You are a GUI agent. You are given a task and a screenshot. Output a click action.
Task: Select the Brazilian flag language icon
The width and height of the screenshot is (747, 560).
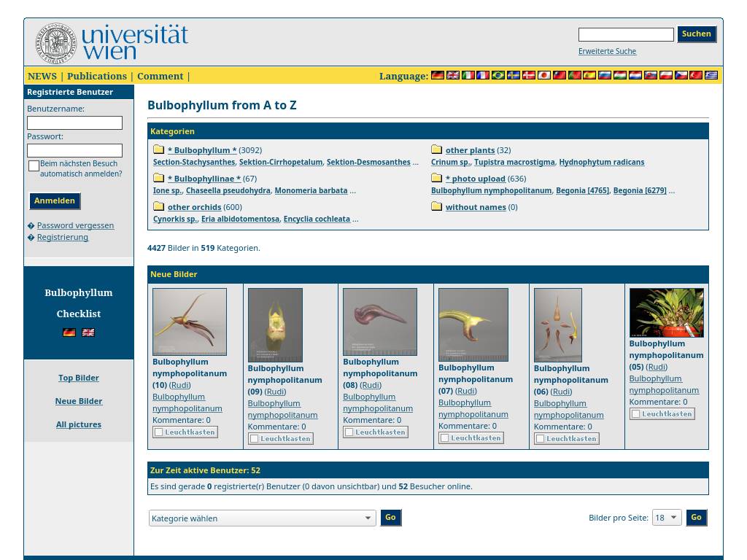(498, 75)
